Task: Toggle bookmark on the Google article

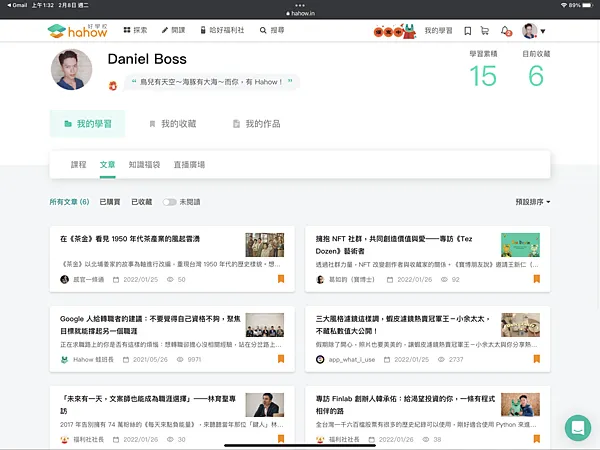Action: click(281, 359)
